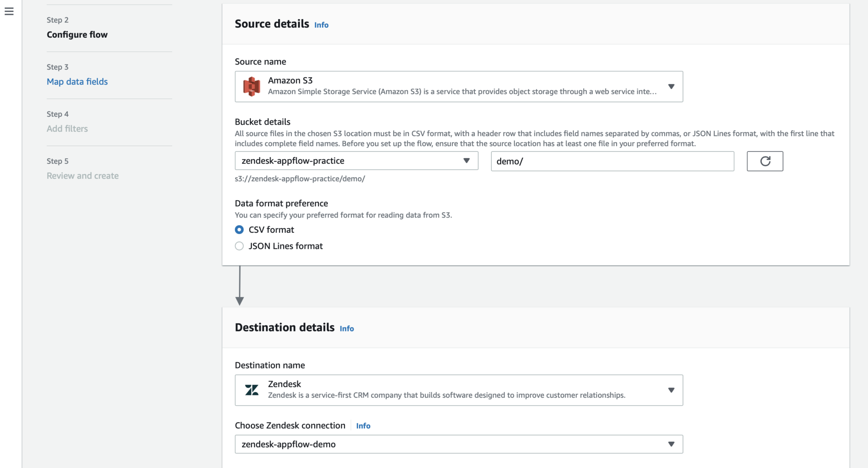
Task: Refresh the S3 bucket folder listing
Action: [x=765, y=161]
